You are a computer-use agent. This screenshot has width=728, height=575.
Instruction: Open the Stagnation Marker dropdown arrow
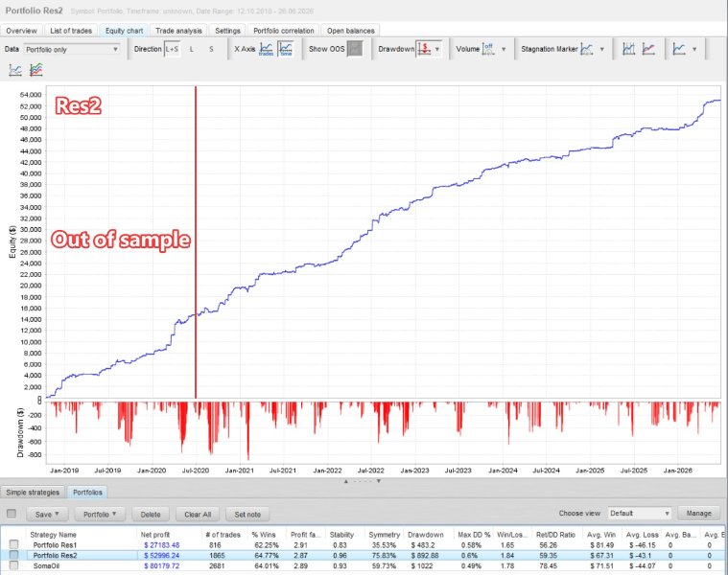[x=602, y=49]
